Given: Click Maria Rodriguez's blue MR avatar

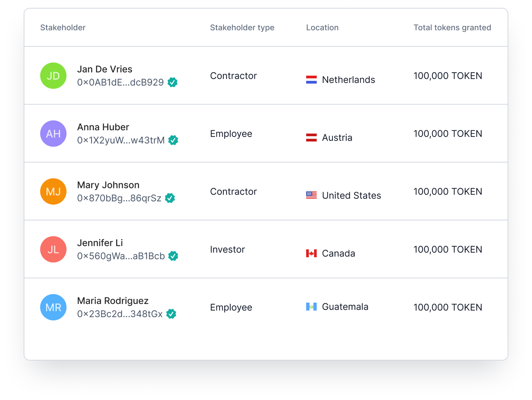Looking at the screenshot, I should coord(53,307).
